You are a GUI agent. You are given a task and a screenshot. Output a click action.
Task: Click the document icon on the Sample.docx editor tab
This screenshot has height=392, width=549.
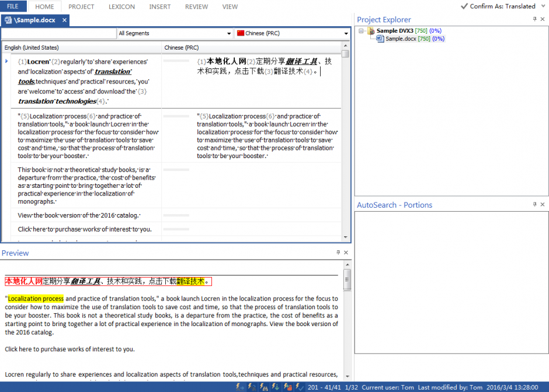point(8,19)
